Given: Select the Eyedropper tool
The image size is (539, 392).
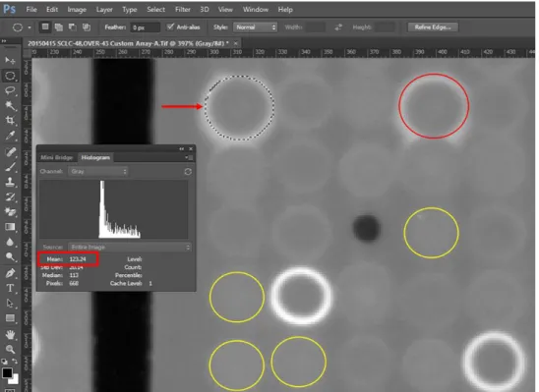Looking at the screenshot, I should click(x=10, y=136).
